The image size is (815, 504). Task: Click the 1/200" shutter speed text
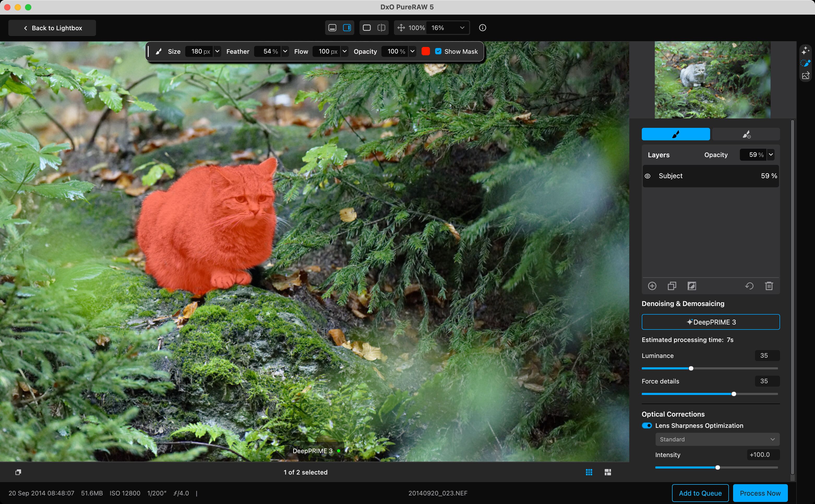tap(157, 493)
